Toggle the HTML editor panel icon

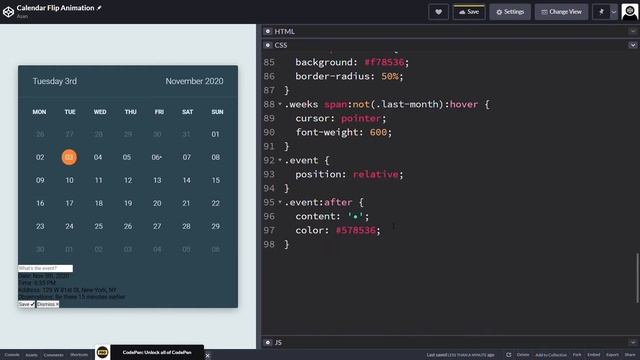(268, 31)
